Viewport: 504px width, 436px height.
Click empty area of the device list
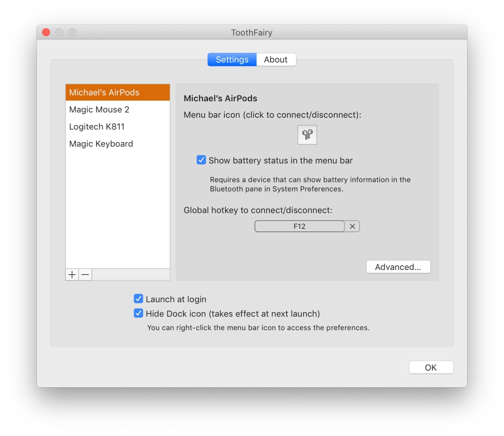pyautogui.click(x=117, y=211)
